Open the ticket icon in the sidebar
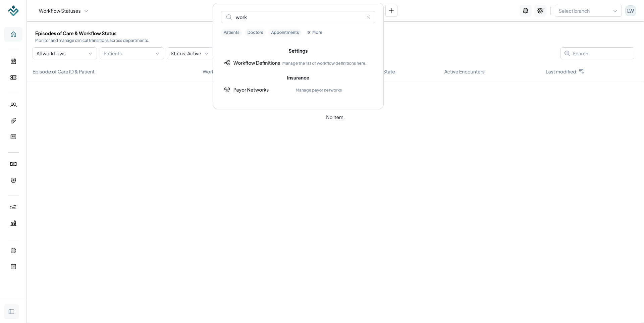644x323 pixels. click(x=13, y=77)
